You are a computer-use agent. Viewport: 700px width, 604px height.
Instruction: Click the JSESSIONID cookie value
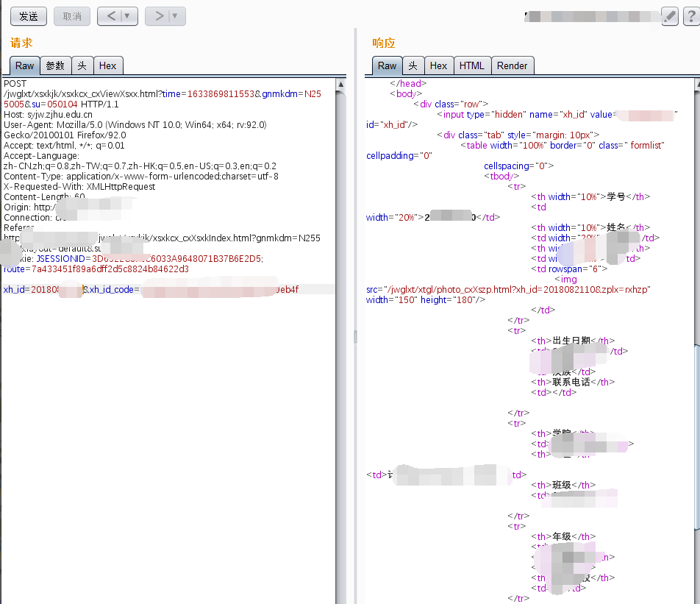(x=177, y=259)
